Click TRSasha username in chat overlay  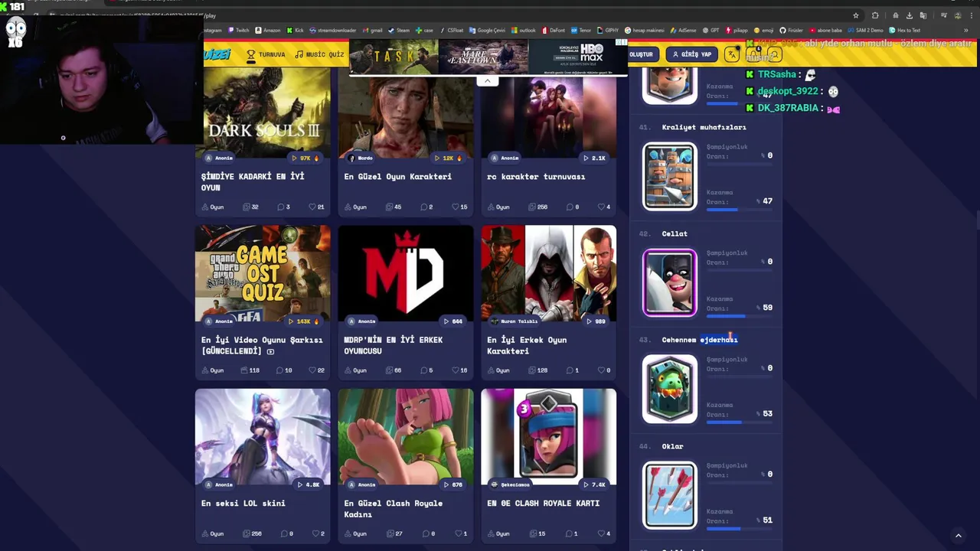(776, 74)
